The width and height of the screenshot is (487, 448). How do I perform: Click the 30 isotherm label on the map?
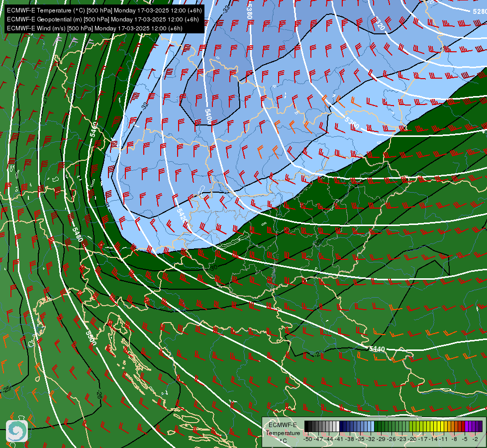[x=214, y=267]
